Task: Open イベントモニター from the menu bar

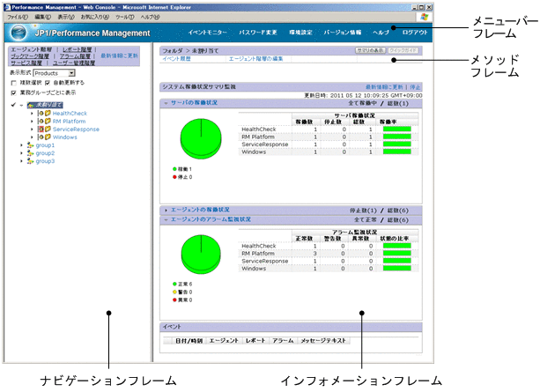Action: click(208, 33)
